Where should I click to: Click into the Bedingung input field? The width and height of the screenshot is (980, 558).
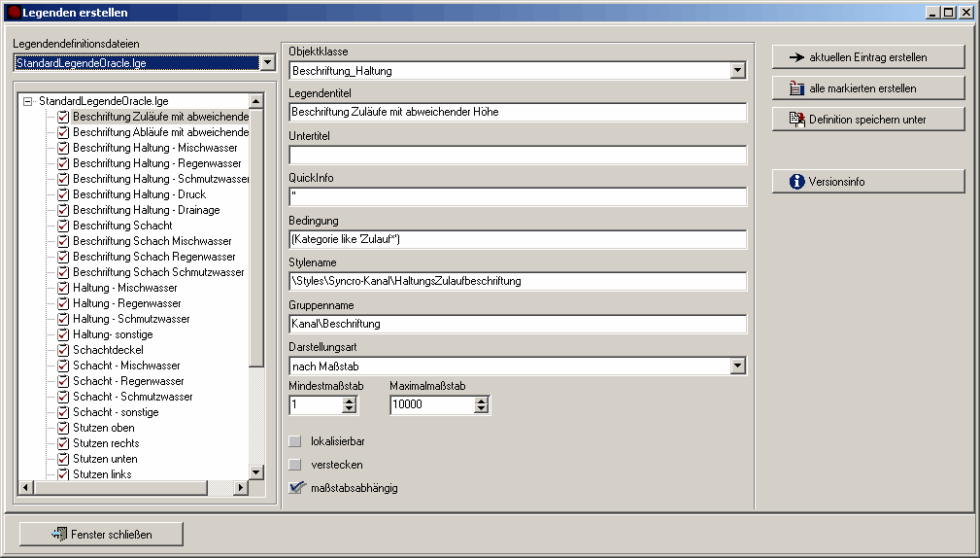click(517, 239)
